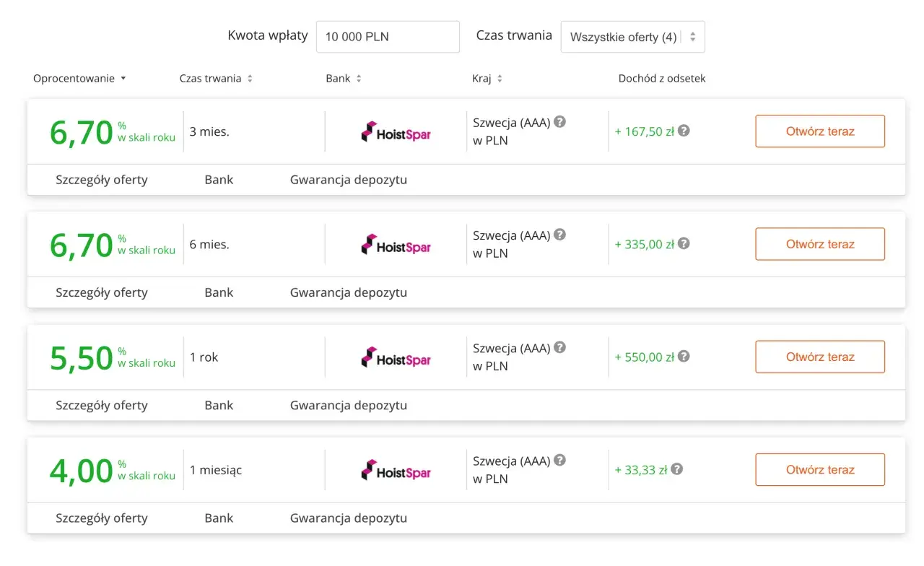
Task: Click the Kwota wpłaty amount field
Action: (x=388, y=37)
